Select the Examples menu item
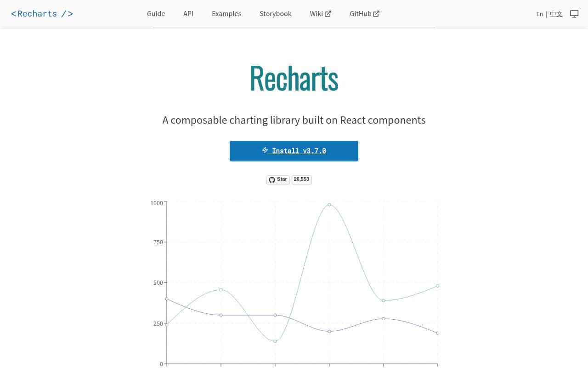Screen dimensions: 588x368 click(226, 13)
